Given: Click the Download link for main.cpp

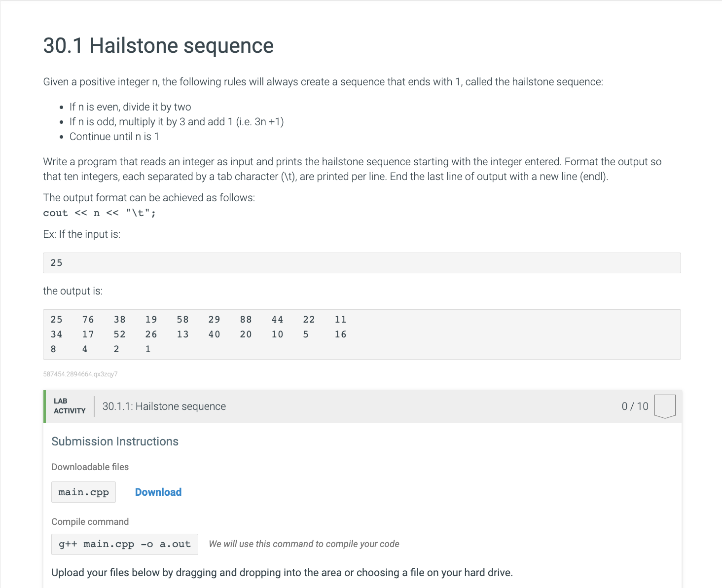Looking at the screenshot, I should click(x=158, y=492).
